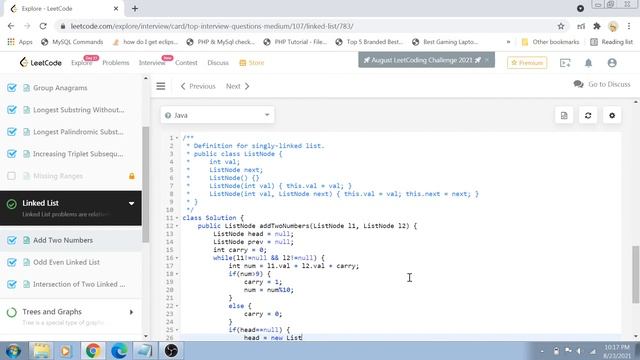Toggle the Longest Substring Without checkbox

click(x=12, y=110)
